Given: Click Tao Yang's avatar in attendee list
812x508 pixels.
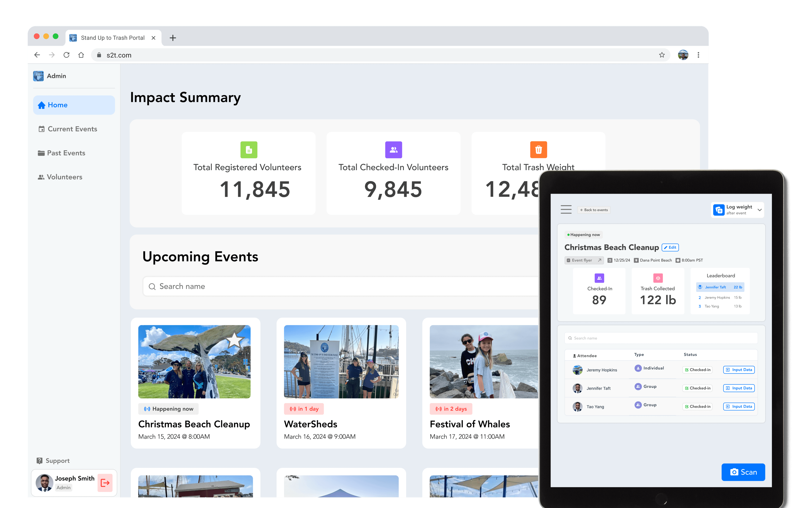Looking at the screenshot, I should 577,407.
